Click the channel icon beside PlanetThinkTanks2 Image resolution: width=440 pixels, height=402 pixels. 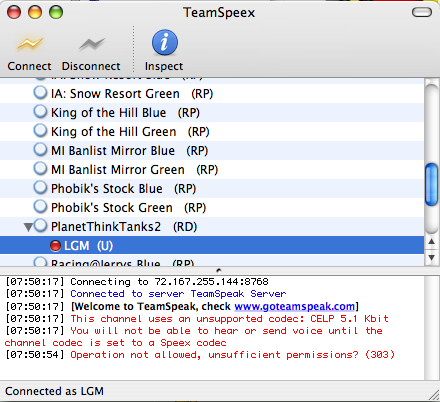pyautogui.click(x=40, y=226)
